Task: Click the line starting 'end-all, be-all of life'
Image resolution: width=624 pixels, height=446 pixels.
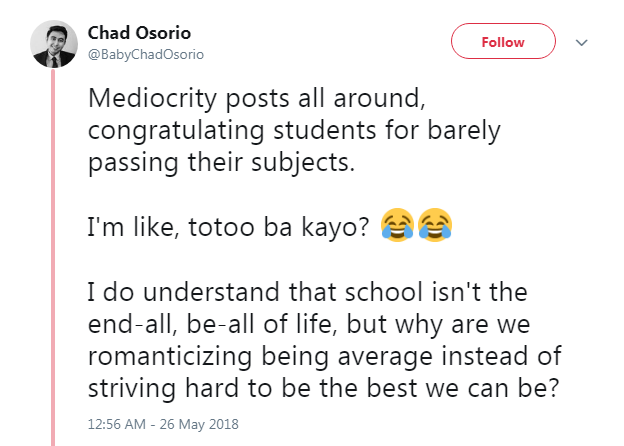Action: (x=309, y=324)
